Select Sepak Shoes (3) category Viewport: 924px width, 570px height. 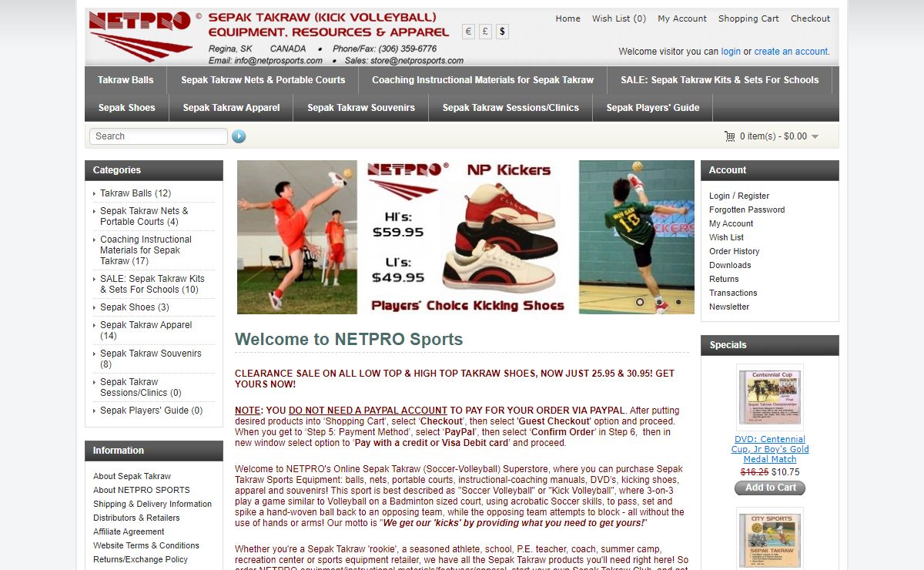point(135,307)
